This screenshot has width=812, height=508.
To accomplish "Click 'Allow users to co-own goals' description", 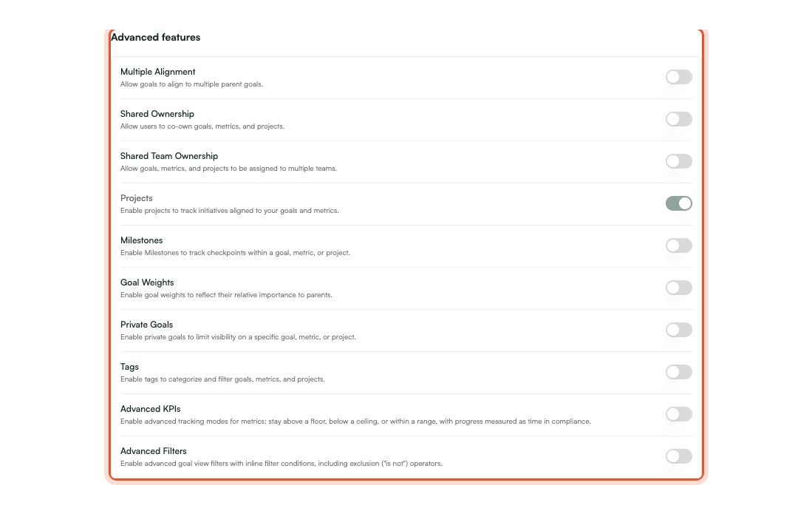I will pyautogui.click(x=202, y=126).
